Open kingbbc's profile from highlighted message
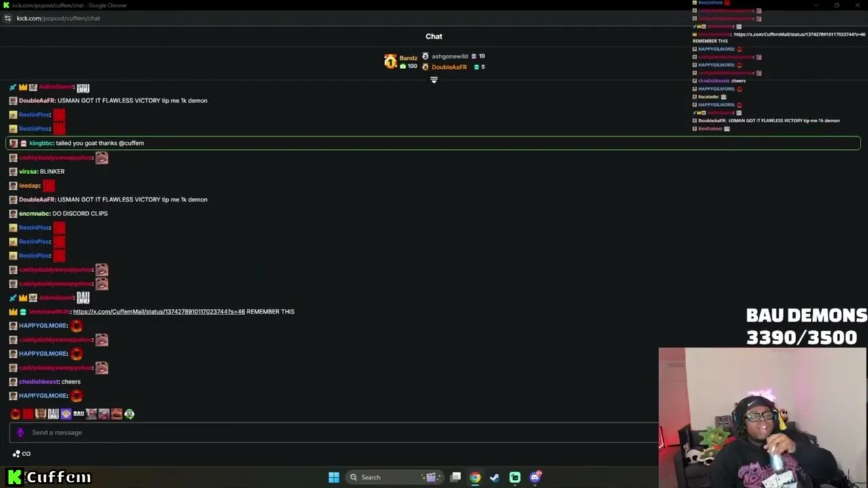Viewport: 868px width, 488px height. pos(41,143)
